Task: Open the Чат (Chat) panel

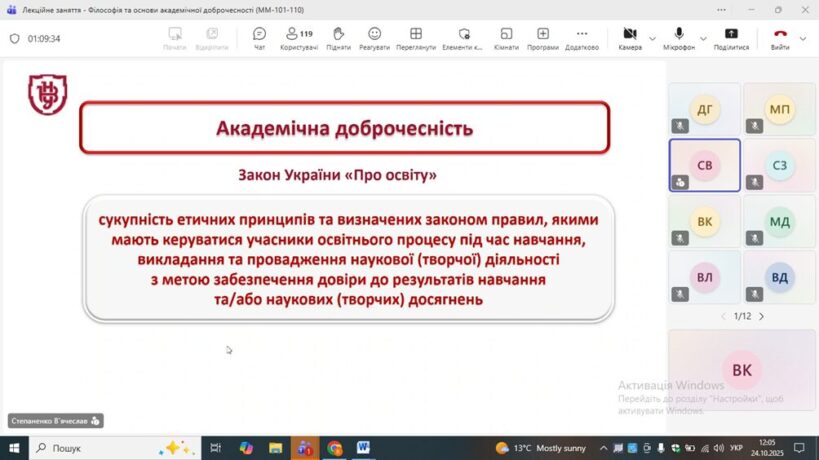Action: (259, 38)
